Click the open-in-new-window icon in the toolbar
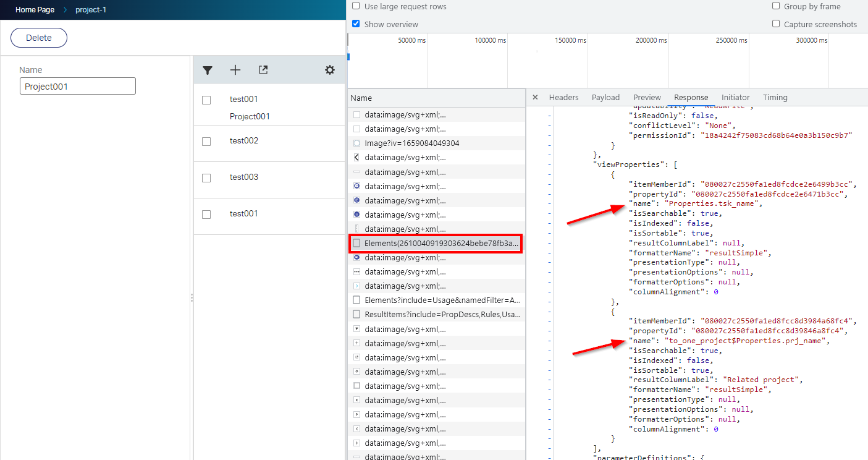The height and width of the screenshot is (460, 868). pos(263,70)
